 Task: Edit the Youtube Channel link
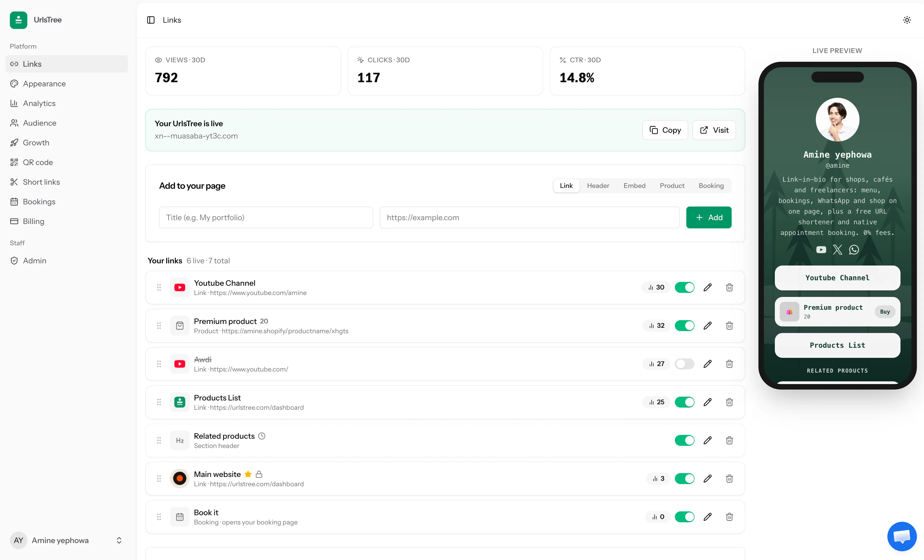click(707, 287)
